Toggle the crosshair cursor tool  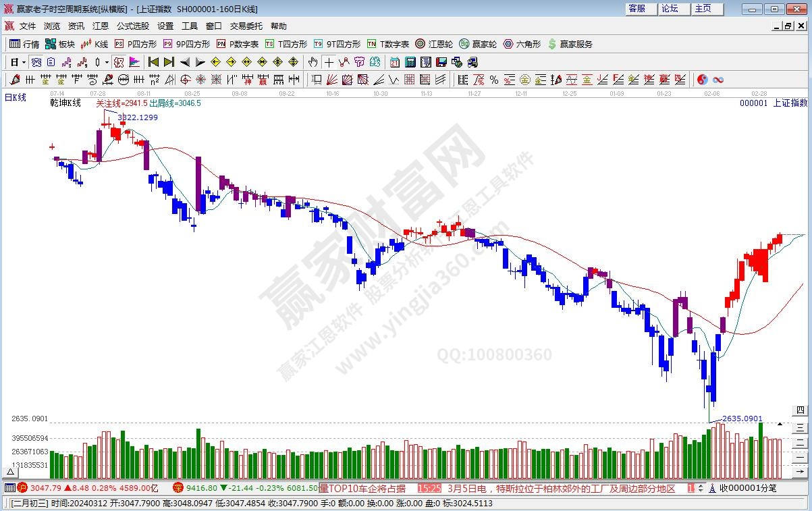329,62
